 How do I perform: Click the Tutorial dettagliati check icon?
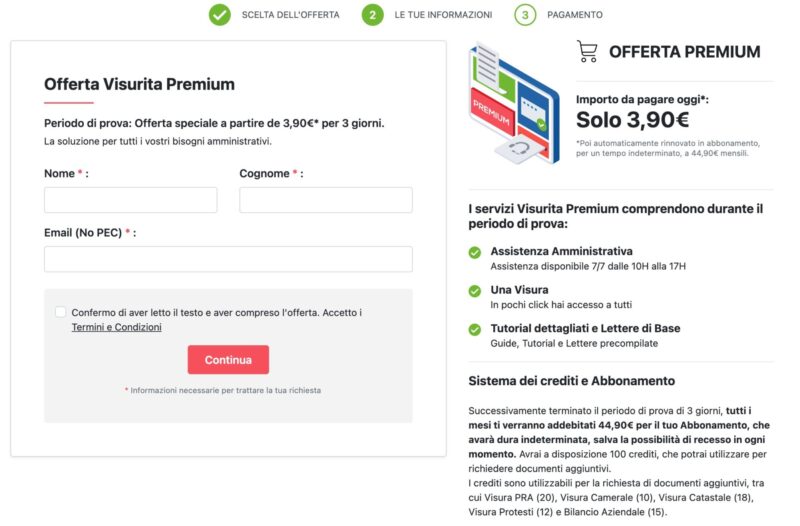[475, 329]
